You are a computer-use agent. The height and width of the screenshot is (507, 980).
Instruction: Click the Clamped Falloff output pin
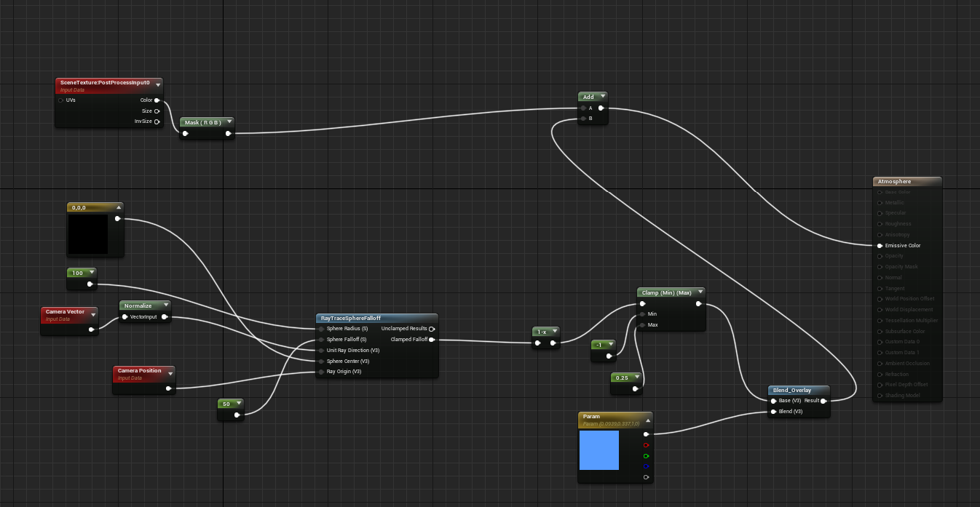[432, 339]
